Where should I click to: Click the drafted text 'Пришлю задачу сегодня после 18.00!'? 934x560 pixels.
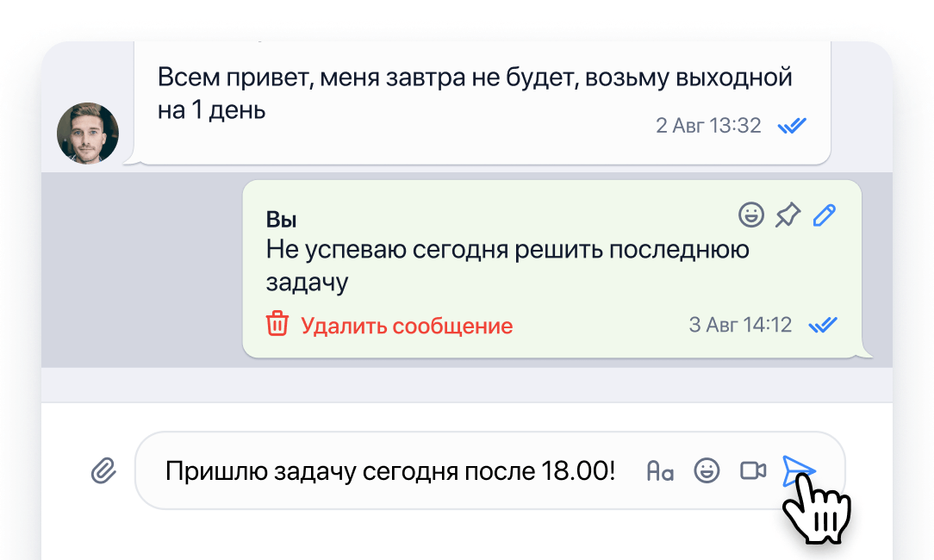click(392, 470)
